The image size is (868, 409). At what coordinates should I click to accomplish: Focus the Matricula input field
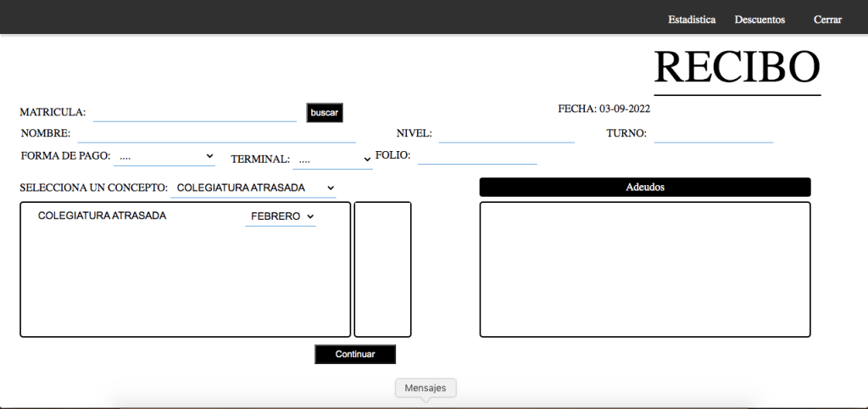[195, 113]
